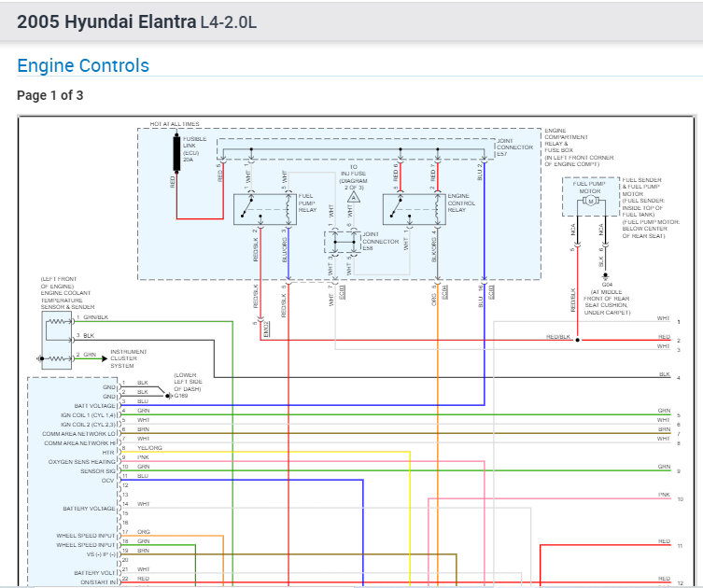703x588 pixels.
Task: Click the fuel pump motor symbol
Action: pos(589,199)
